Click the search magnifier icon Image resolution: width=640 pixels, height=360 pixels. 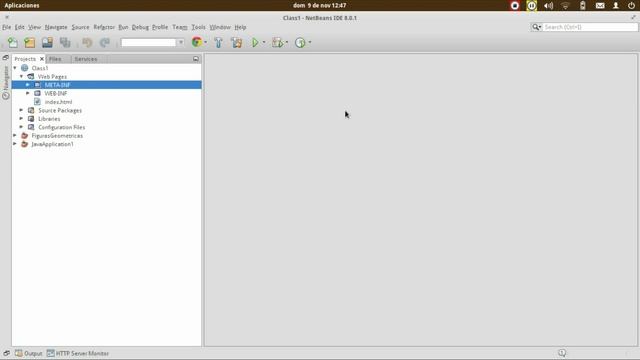click(x=536, y=27)
